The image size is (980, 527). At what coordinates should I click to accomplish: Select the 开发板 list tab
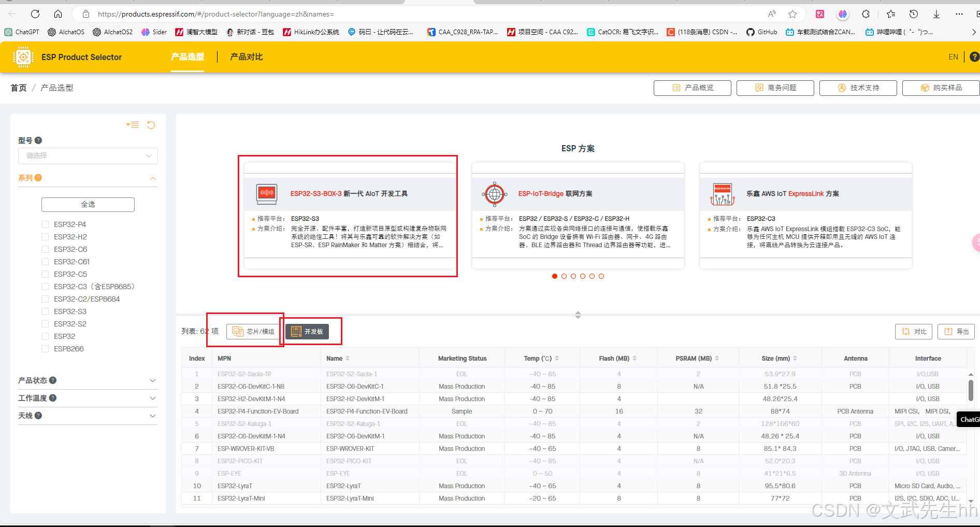click(x=307, y=332)
